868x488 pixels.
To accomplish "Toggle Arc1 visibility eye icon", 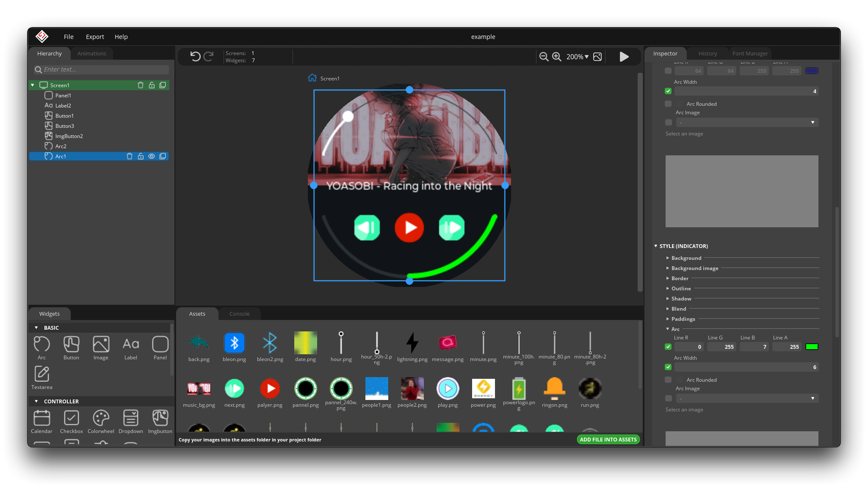I will (152, 156).
